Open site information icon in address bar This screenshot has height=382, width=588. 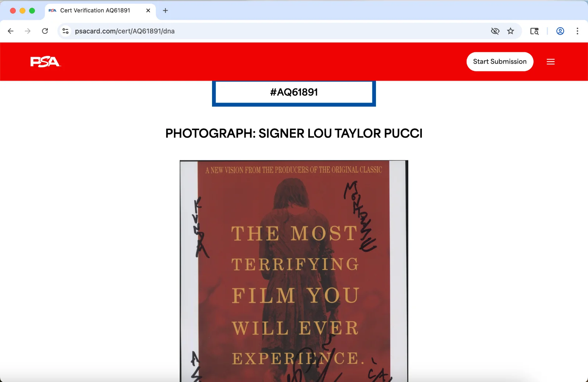point(65,31)
